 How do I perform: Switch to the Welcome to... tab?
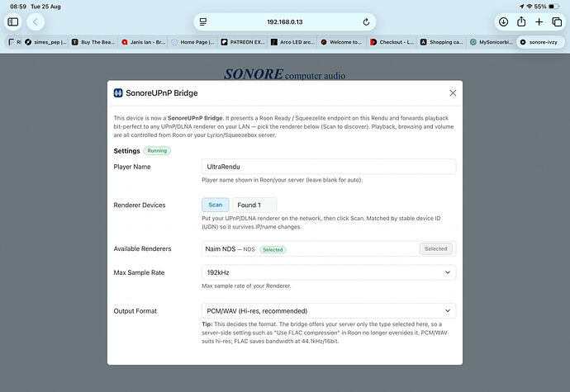point(342,42)
